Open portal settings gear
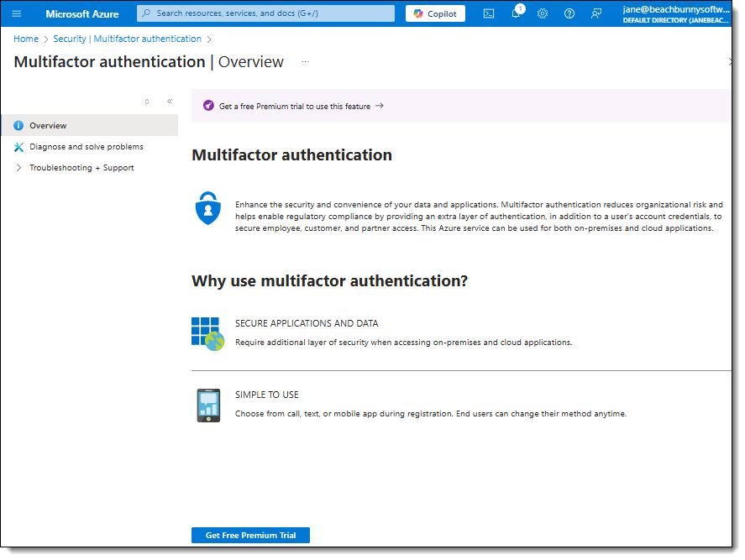745x560 pixels. (x=543, y=13)
